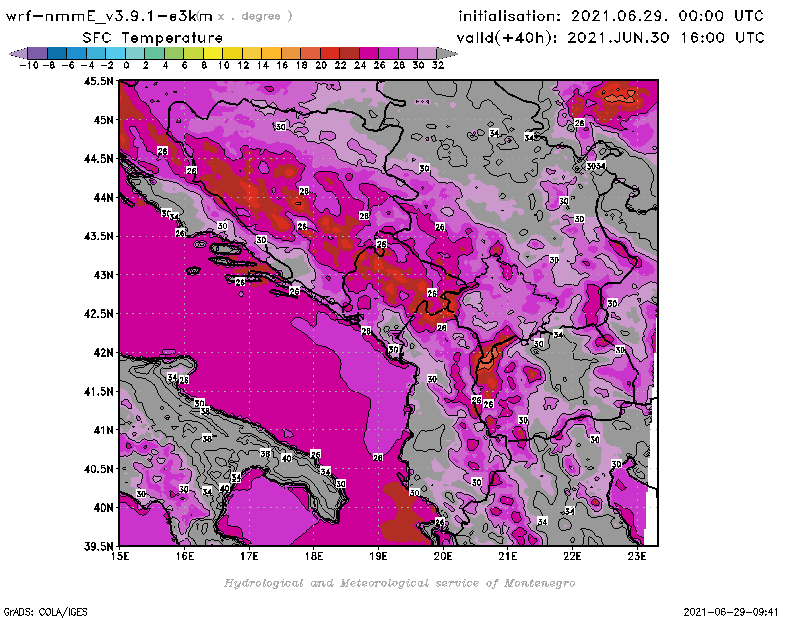Viewport: 800px width, 618px height.
Task: Pick the blue swatch between -6 and -4
Action: 77,53
